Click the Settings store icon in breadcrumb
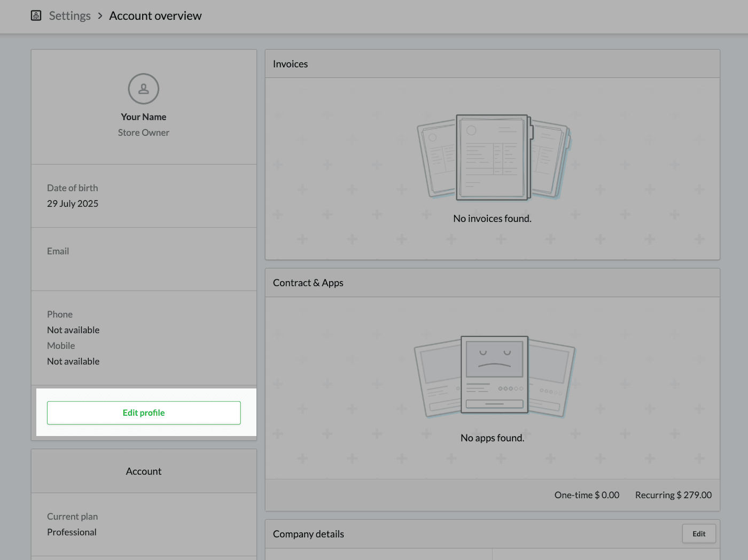Image resolution: width=748 pixels, height=560 pixels. click(x=36, y=15)
